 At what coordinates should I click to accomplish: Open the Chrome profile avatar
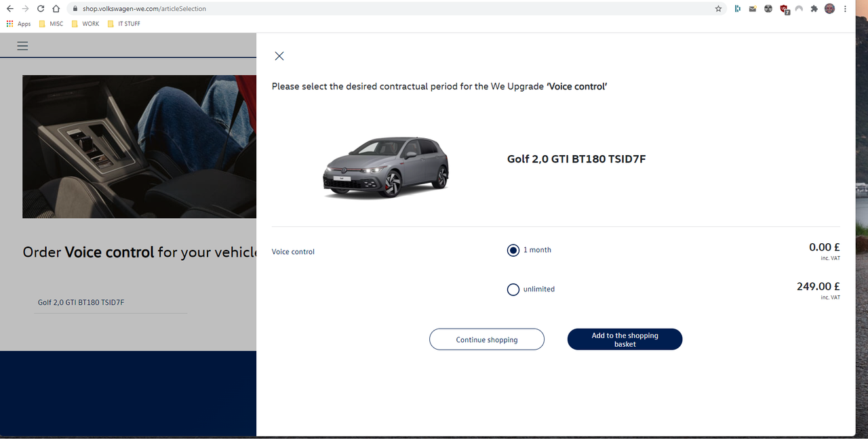[x=829, y=9]
